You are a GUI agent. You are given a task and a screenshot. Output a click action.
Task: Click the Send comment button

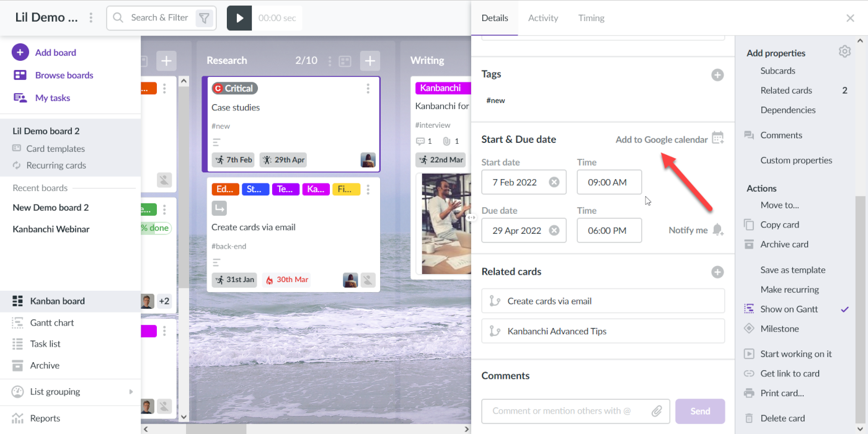[700, 411]
